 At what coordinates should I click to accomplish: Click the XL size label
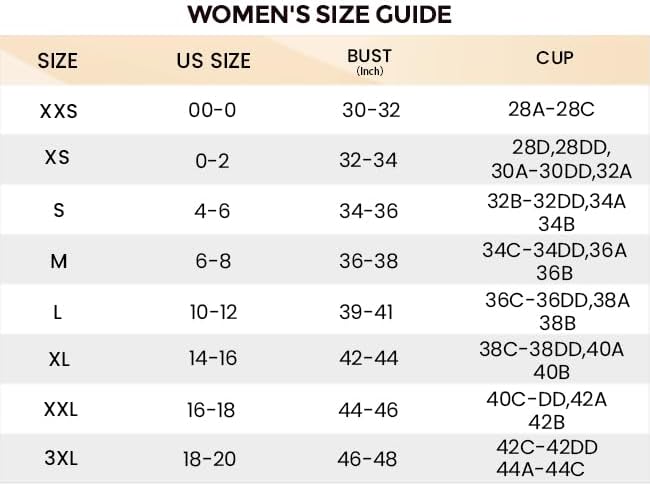coord(58,359)
